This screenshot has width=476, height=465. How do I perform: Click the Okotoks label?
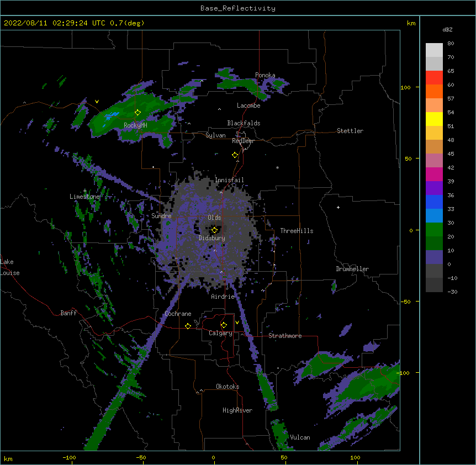[x=228, y=387]
